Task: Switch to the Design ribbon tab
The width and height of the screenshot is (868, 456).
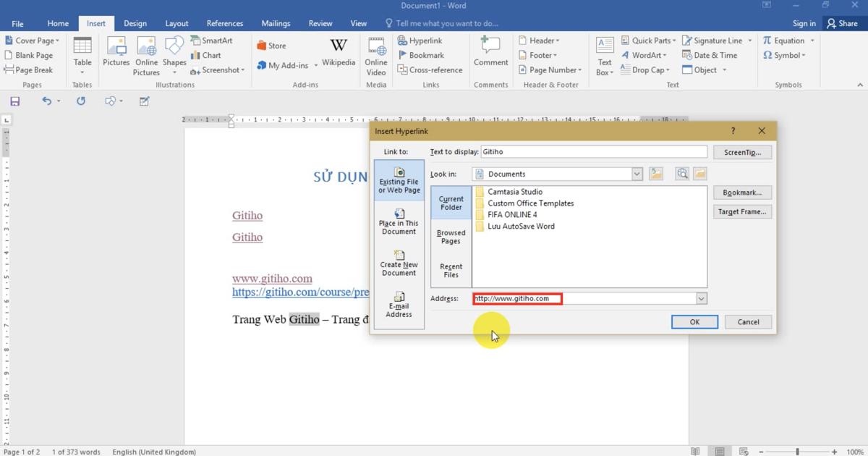Action: (x=135, y=22)
